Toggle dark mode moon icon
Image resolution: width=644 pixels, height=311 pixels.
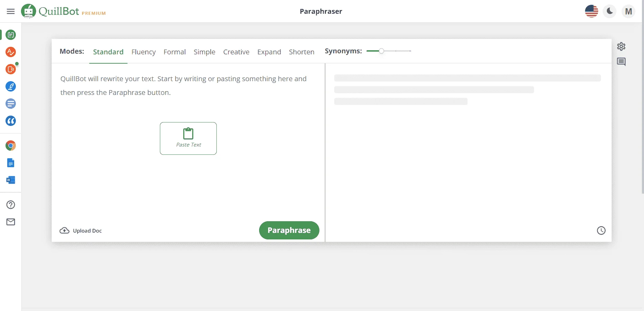pos(610,11)
